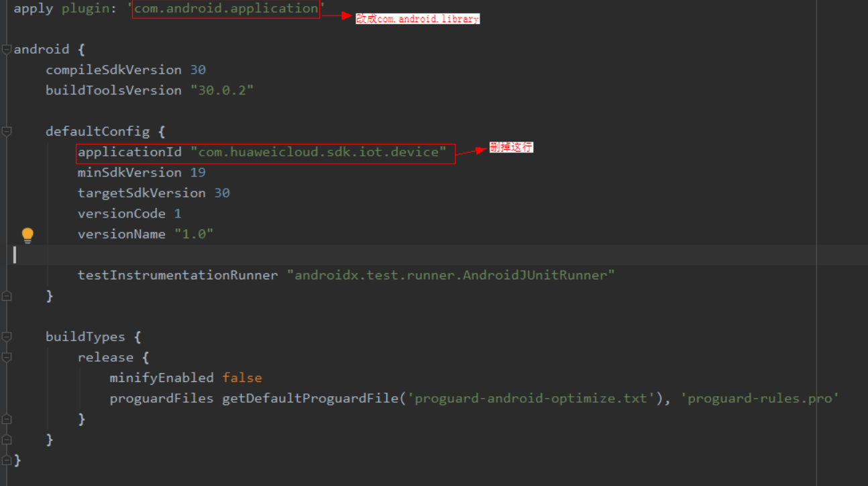Viewport: 868px width, 486px height.
Task: Click the 'applicationId' property
Action: tap(129, 152)
